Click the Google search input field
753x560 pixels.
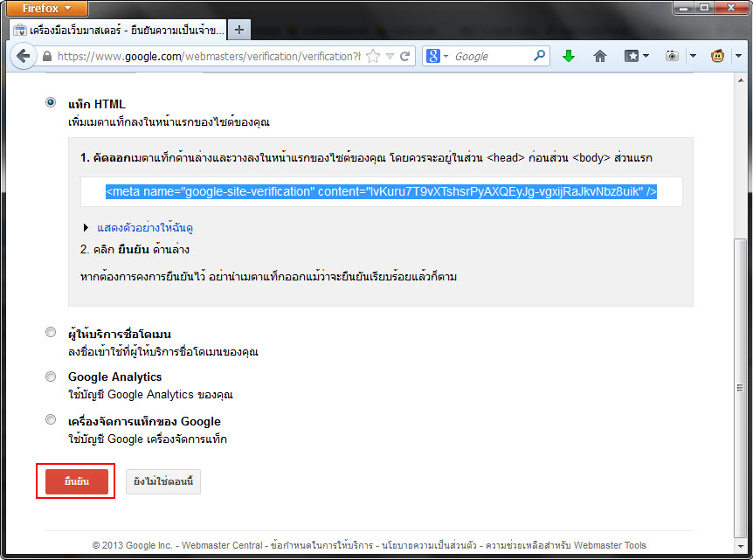491,56
